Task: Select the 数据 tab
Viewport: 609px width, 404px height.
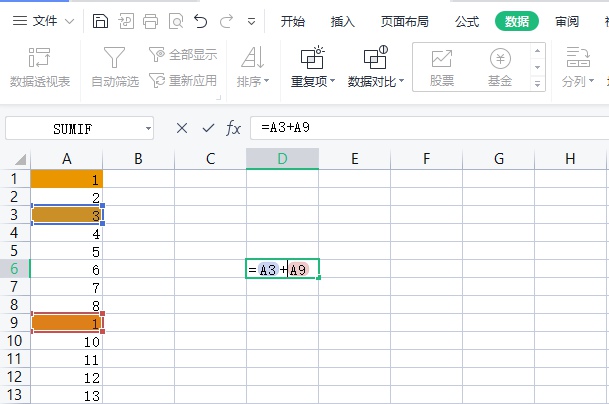Action: click(517, 21)
